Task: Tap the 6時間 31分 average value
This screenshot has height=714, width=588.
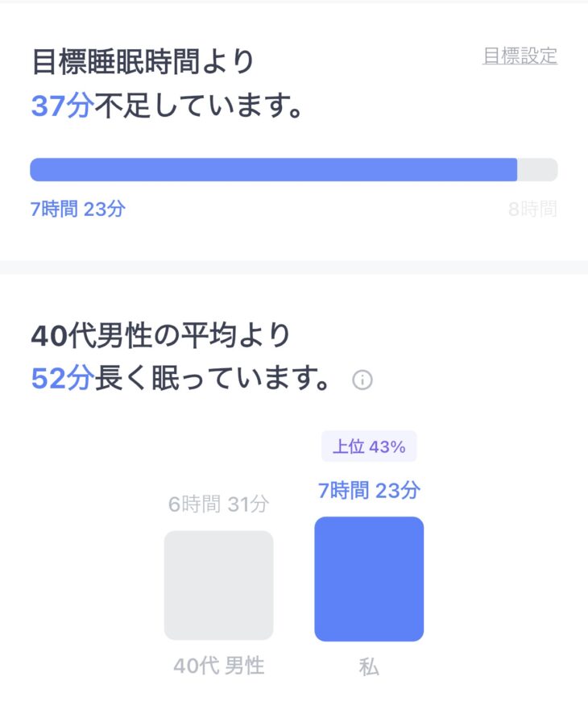Action: pyautogui.click(x=218, y=504)
